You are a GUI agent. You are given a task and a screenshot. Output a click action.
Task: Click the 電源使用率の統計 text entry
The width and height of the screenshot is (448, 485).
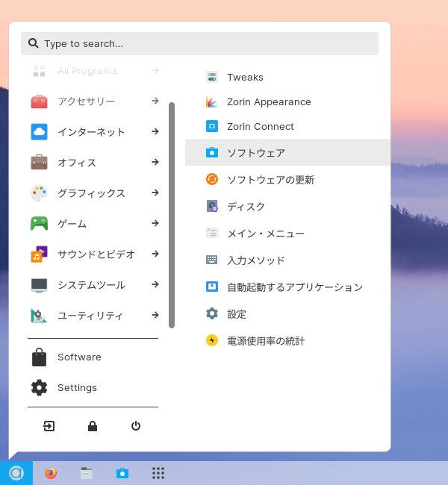[x=266, y=341]
